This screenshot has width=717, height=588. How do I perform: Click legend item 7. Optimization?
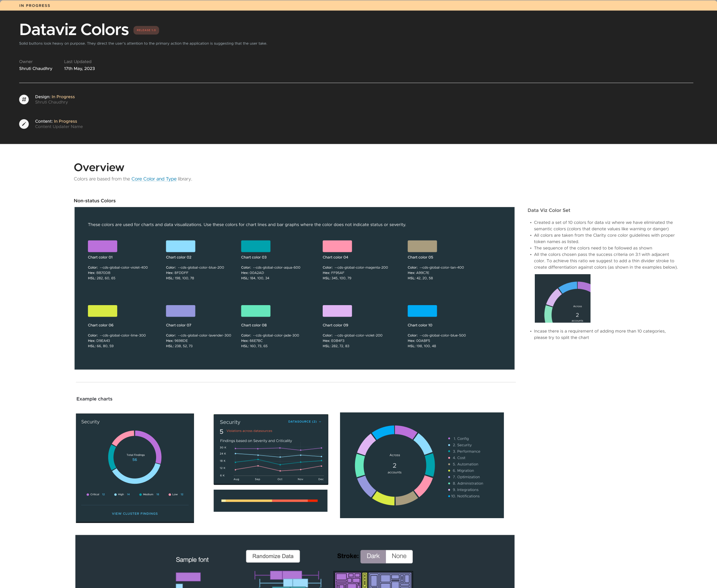tap(464, 477)
